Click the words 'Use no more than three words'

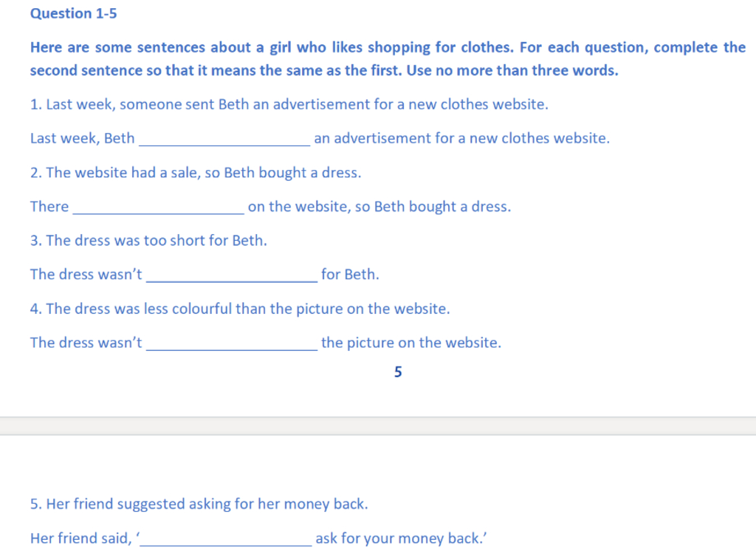[512, 70]
